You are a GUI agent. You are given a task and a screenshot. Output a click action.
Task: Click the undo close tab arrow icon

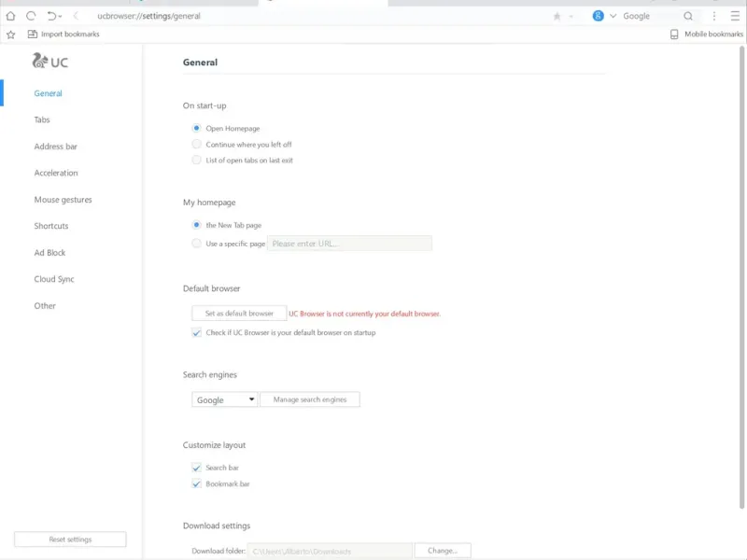coord(51,16)
